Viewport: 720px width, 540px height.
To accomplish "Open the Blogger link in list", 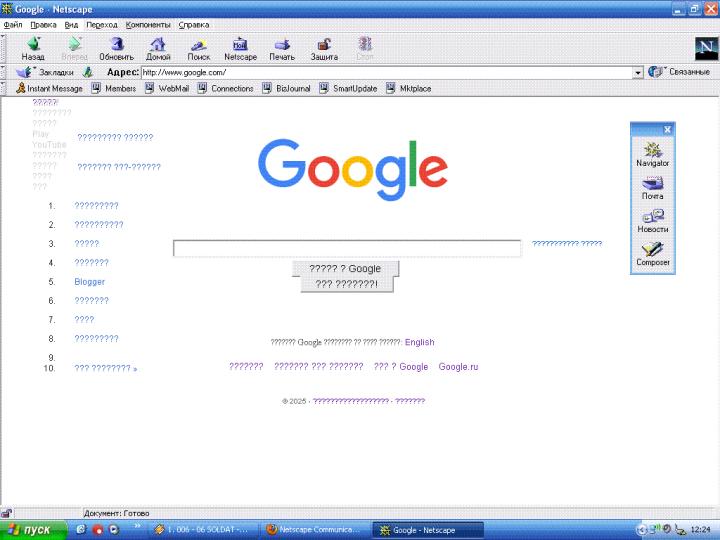I will [90, 281].
